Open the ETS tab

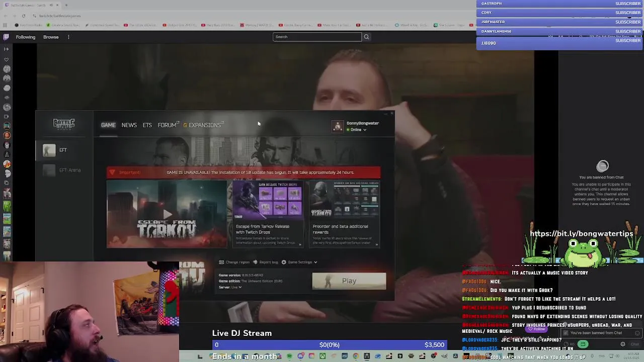(147, 125)
